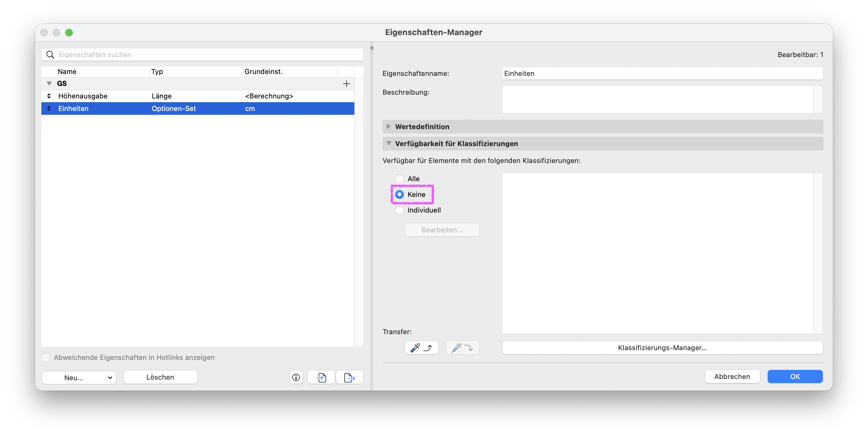Sort by the Name column header
868x437 pixels.
[103, 71]
